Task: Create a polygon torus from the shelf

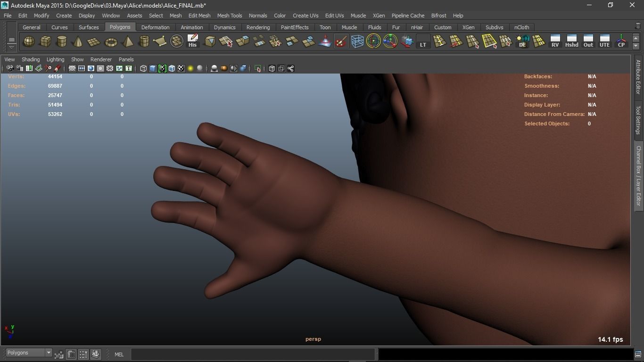Action: pyautogui.click(x=111, y=41)
